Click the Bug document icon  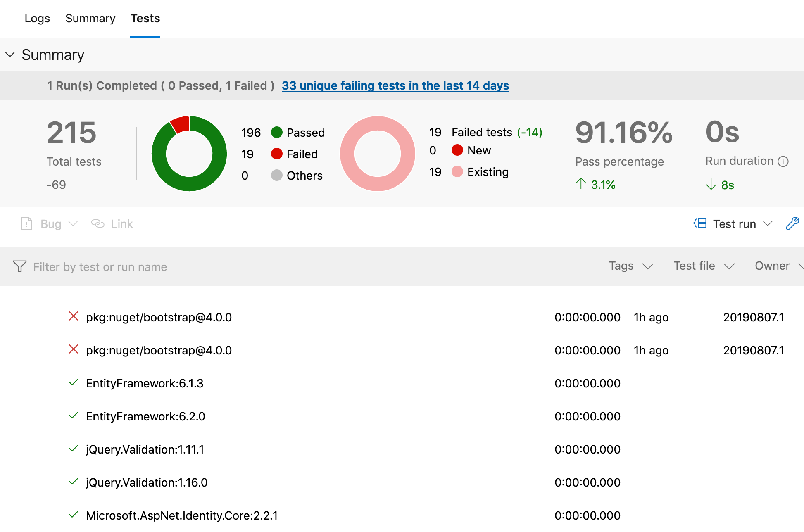(27, 223)
